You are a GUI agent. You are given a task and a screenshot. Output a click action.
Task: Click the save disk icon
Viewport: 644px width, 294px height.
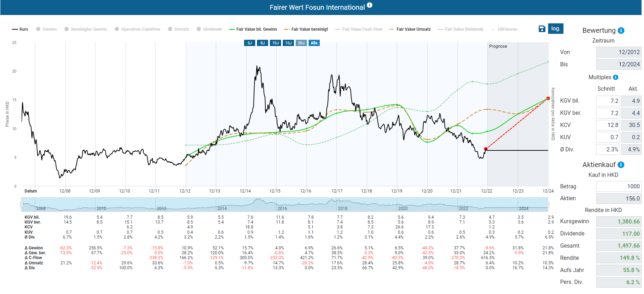coord(542,29)
